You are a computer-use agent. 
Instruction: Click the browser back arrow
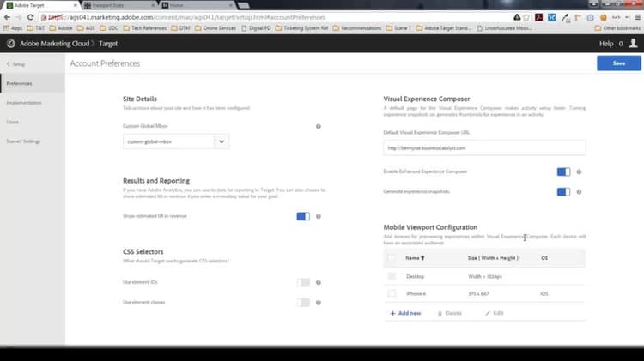point(7,17)
